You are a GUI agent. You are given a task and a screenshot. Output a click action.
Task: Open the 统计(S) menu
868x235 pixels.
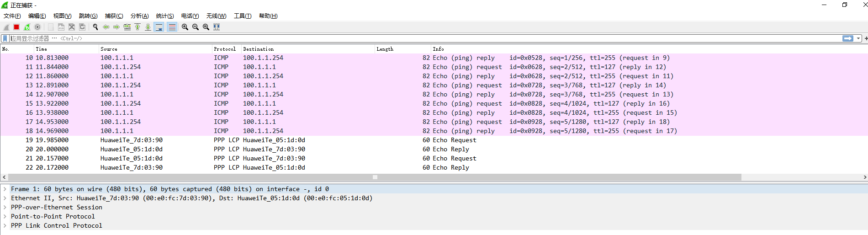point(165,16)
